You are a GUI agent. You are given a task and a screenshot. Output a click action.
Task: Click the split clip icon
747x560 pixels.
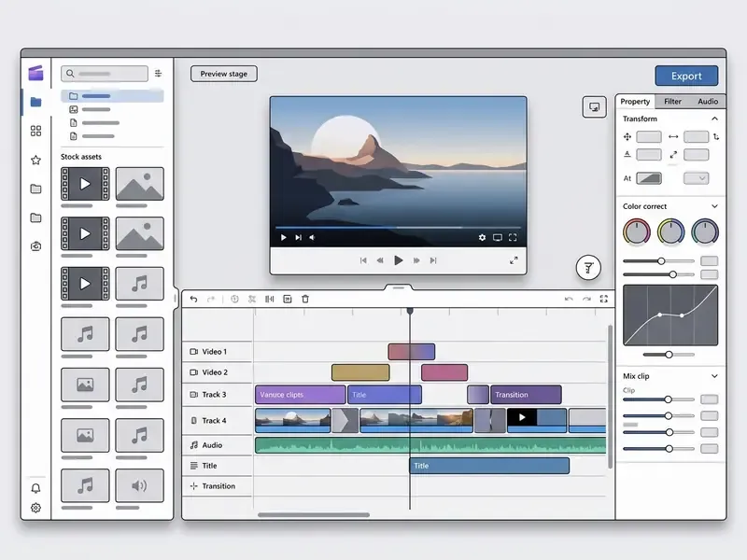(x=270, y=299)
